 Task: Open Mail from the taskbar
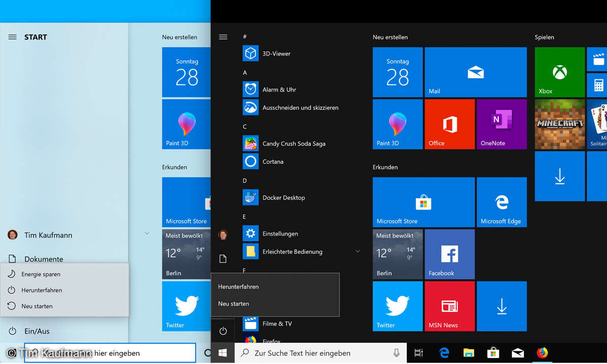(517, 353)
